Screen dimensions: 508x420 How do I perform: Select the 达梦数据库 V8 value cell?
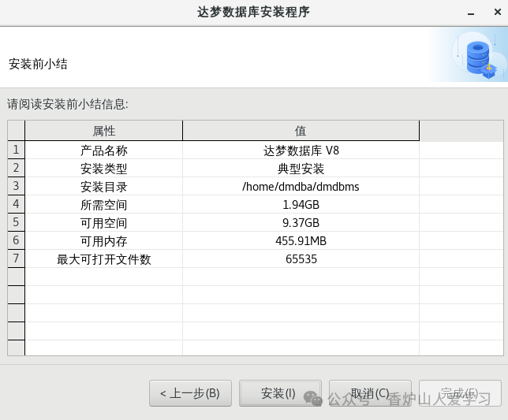(301, 151)
